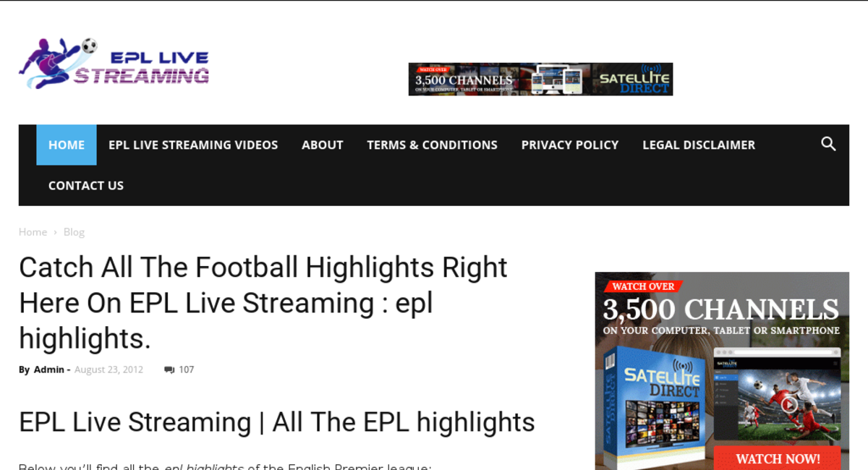Click Satellite Direct logo in top banner

point(634,80)
